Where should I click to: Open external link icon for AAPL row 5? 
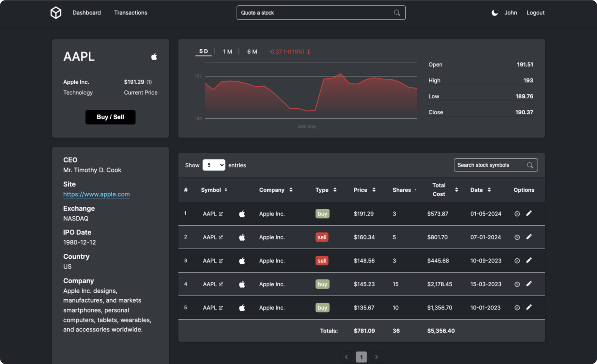[221, 308]
